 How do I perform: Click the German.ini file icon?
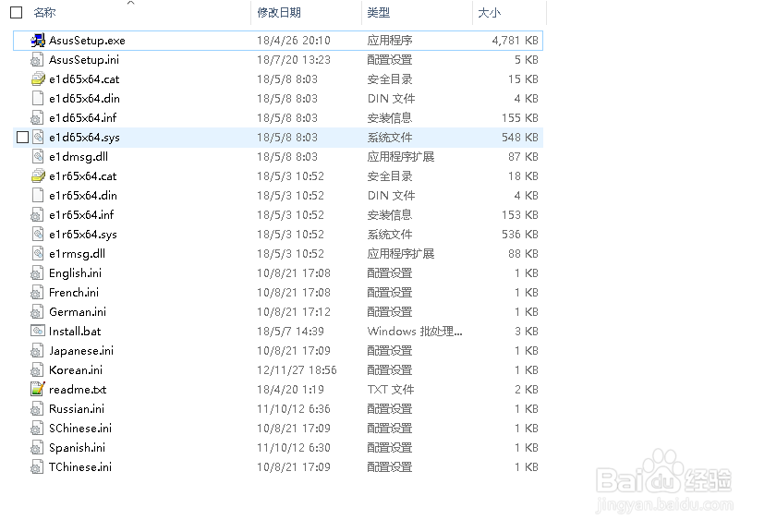click(37, 311)
